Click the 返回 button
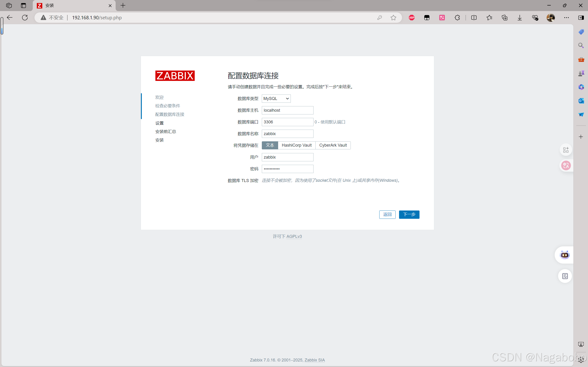Screen dimensions: 588x367 pyautogui.click(x=387, y=214)
